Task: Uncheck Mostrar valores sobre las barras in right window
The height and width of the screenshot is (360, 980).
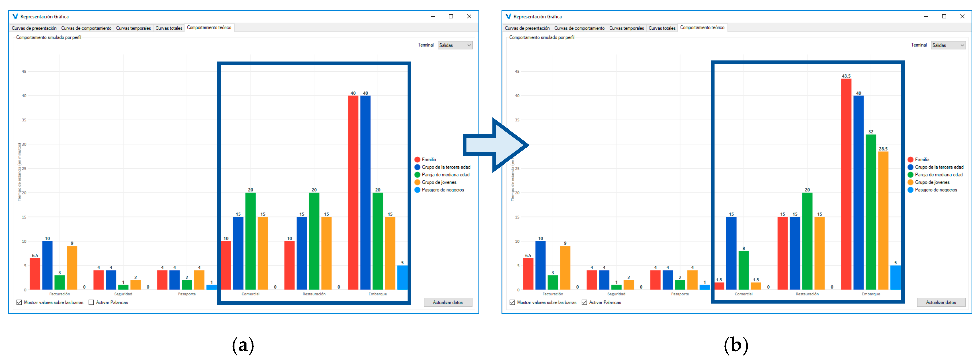Action: (512, 302)
